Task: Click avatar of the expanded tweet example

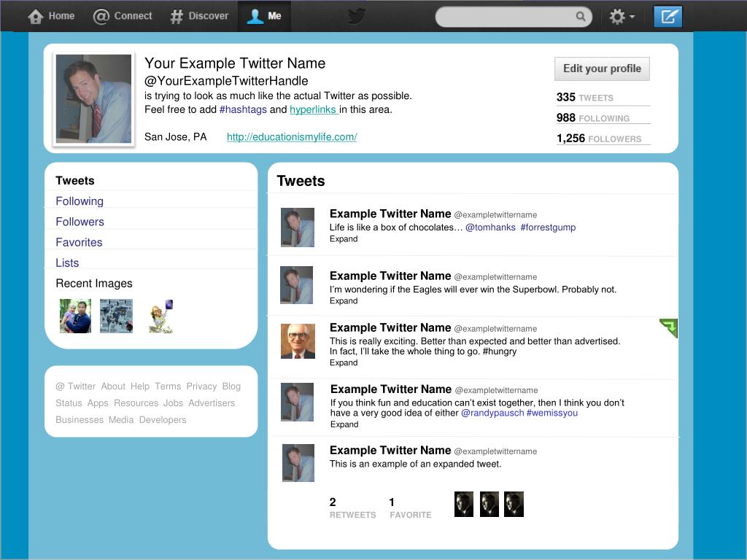Action: [298, 463]
